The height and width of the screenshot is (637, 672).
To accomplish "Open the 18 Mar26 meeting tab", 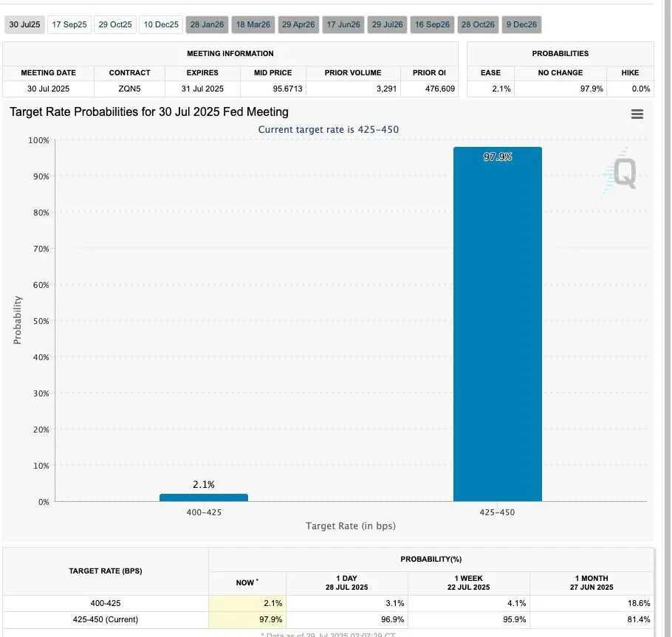I will point(253,24).
